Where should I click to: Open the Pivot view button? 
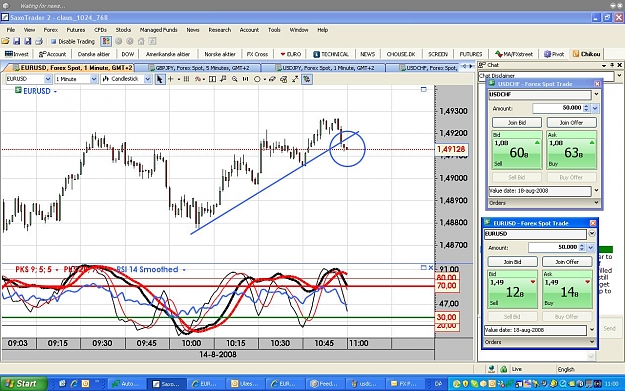tap(554, 54)
